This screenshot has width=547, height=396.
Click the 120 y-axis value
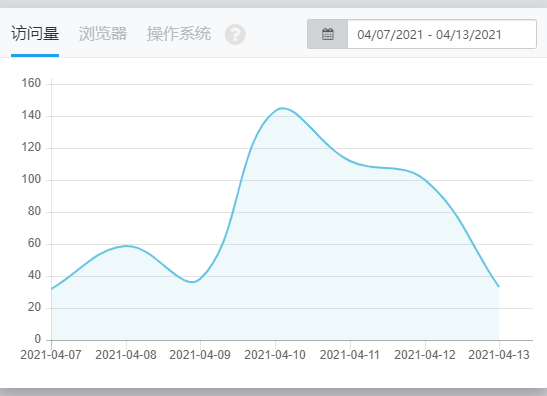[x=31, y=147]
